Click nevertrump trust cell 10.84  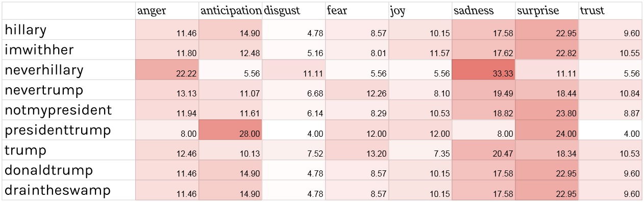tap(610, 90)
